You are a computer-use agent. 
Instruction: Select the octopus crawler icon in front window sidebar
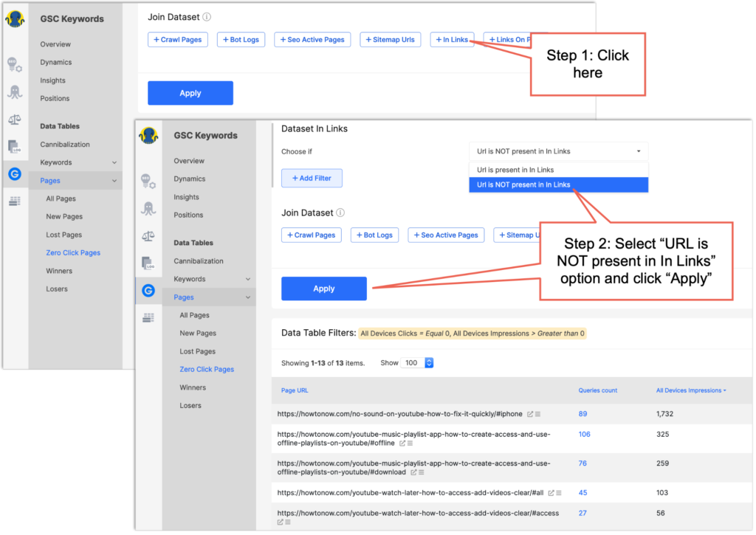pyautogui.click(x=148, y=208)
